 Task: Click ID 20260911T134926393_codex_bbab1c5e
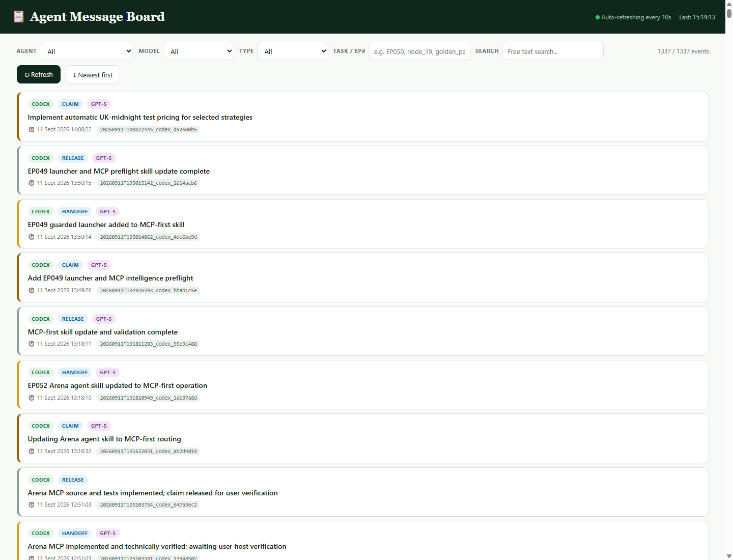coord(148,290)
